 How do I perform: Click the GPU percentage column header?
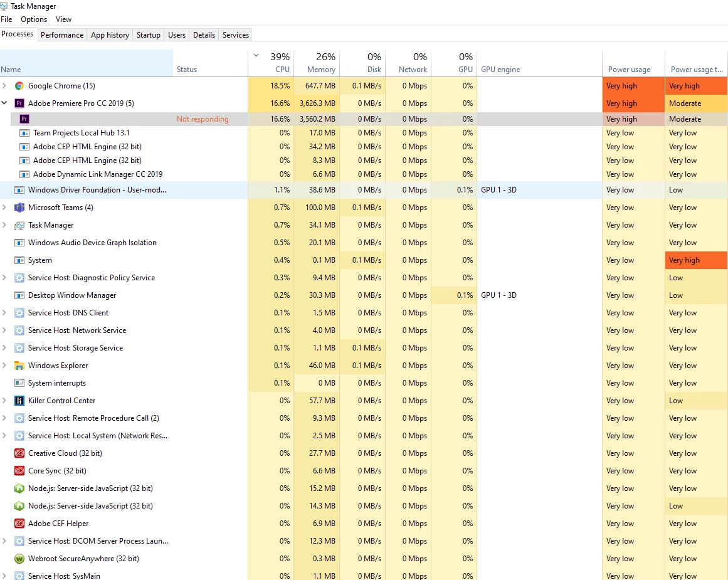(454, 63)
